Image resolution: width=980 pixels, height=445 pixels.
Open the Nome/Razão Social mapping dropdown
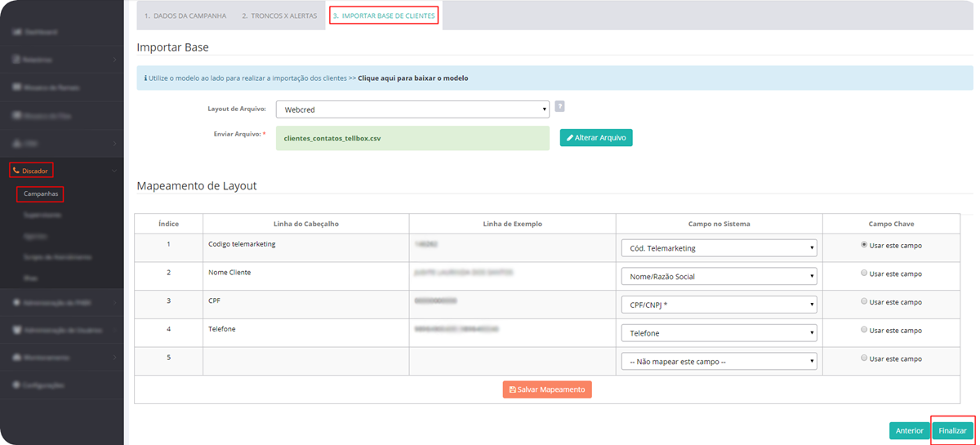(x=719, y=277)
